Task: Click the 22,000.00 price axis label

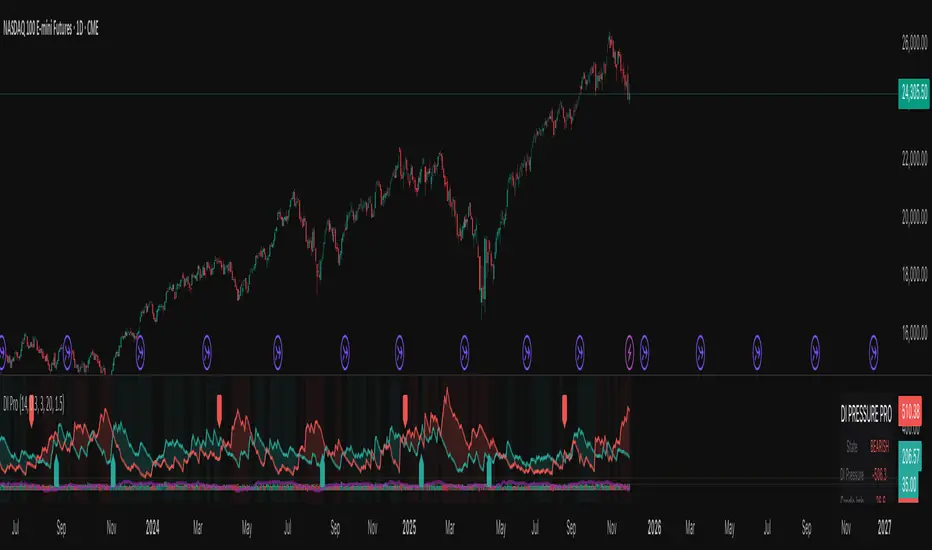Action: point(914,159)
